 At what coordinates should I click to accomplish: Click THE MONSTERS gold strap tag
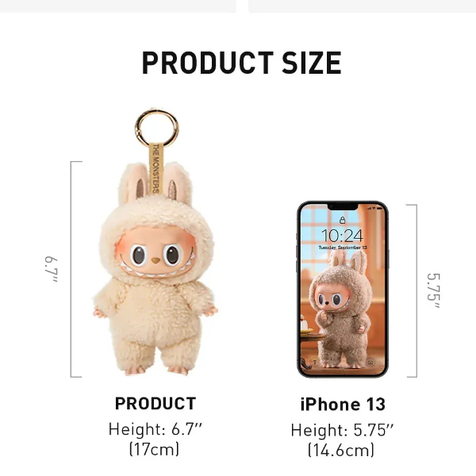click(156, 169)
